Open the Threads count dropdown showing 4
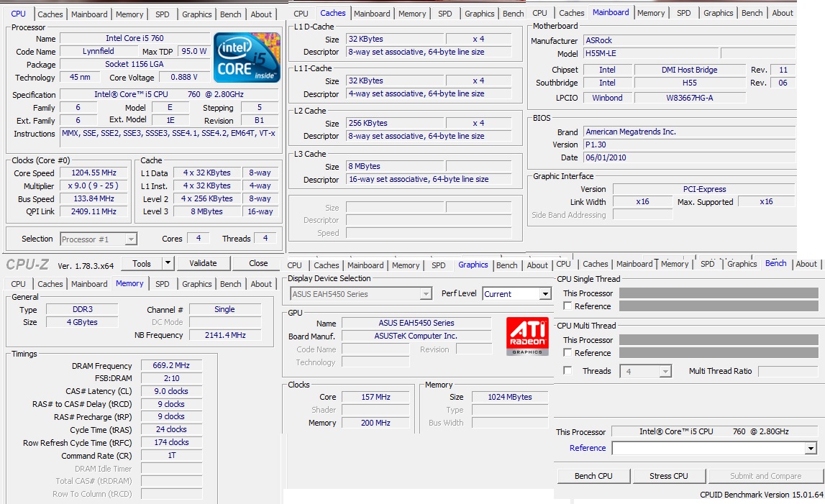 [646, 372]
